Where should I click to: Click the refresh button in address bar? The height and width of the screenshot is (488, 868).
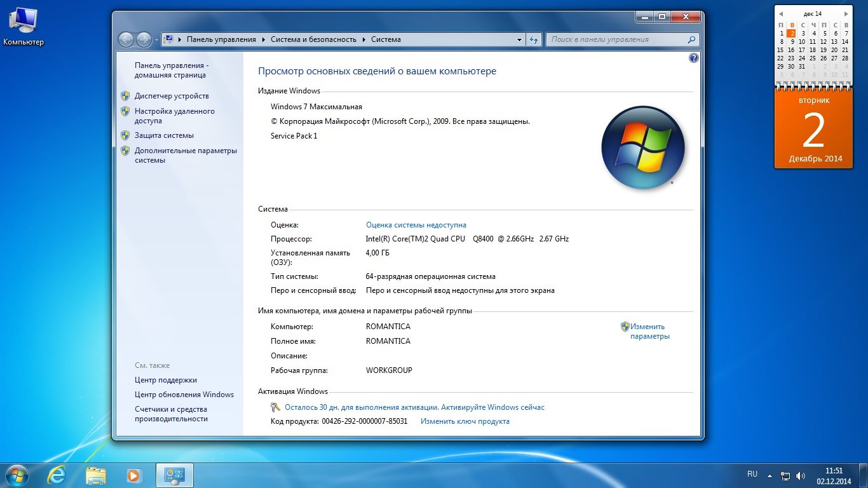point(534,39)
